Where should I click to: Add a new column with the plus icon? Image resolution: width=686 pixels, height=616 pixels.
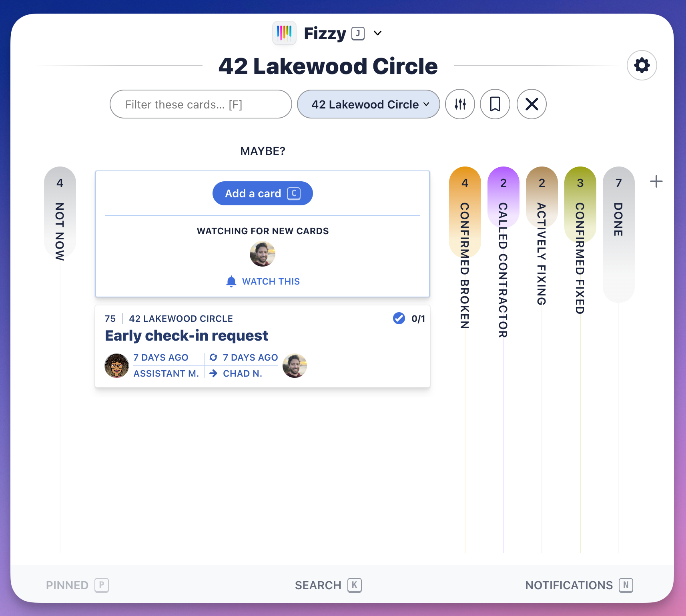click(656, 181)
